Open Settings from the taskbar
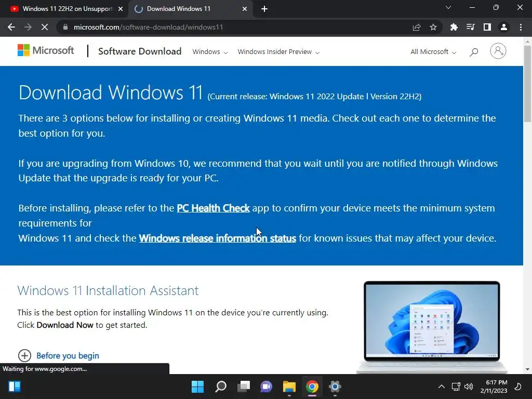Viewport: 532px width, 399px height. coord(335,387)
